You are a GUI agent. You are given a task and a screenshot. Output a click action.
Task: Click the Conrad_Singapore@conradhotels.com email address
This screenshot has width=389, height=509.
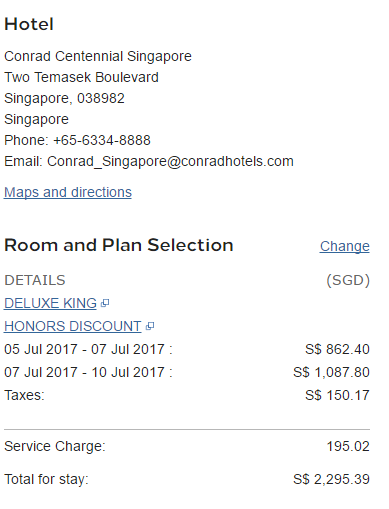point(170,161)
